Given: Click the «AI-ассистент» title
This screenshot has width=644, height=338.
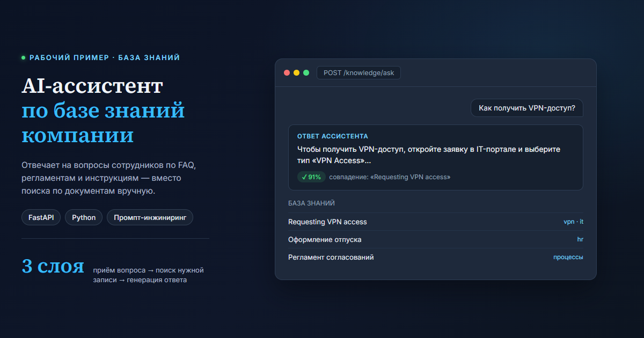Looking at the screenshot, I should [92, 86].
